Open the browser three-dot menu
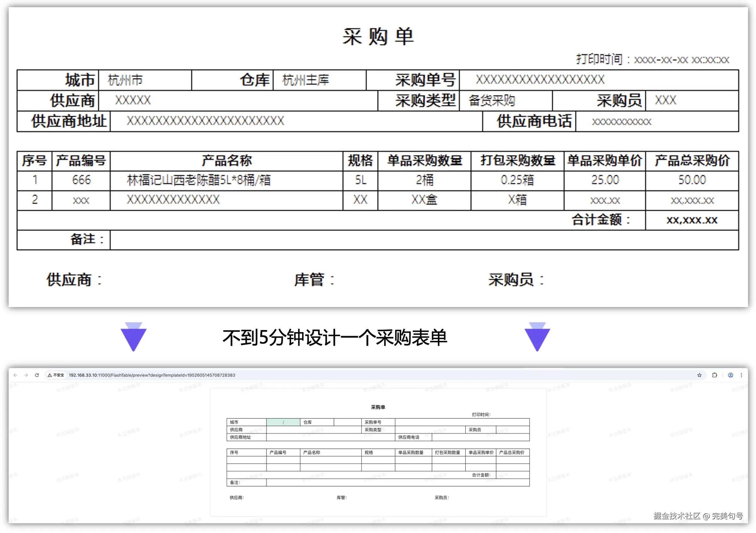Viewport: 756px width, 533px height. tap(741, 375)
